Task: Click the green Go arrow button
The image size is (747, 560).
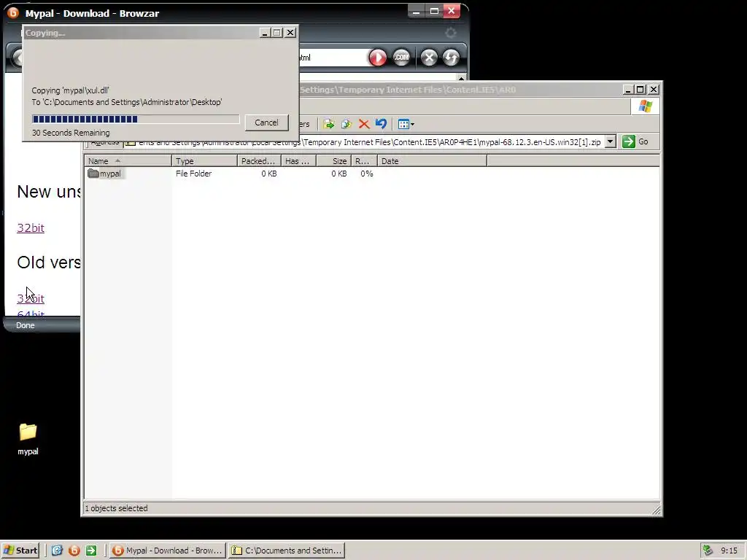Action: (628, 141)
